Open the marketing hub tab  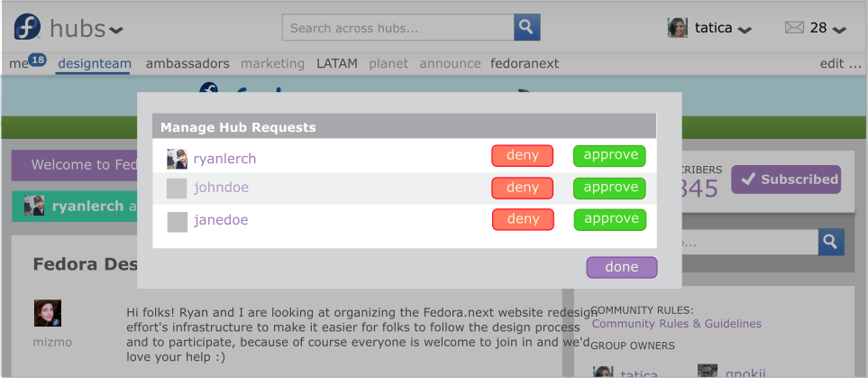pyautogui.click(x=272, y=64)
